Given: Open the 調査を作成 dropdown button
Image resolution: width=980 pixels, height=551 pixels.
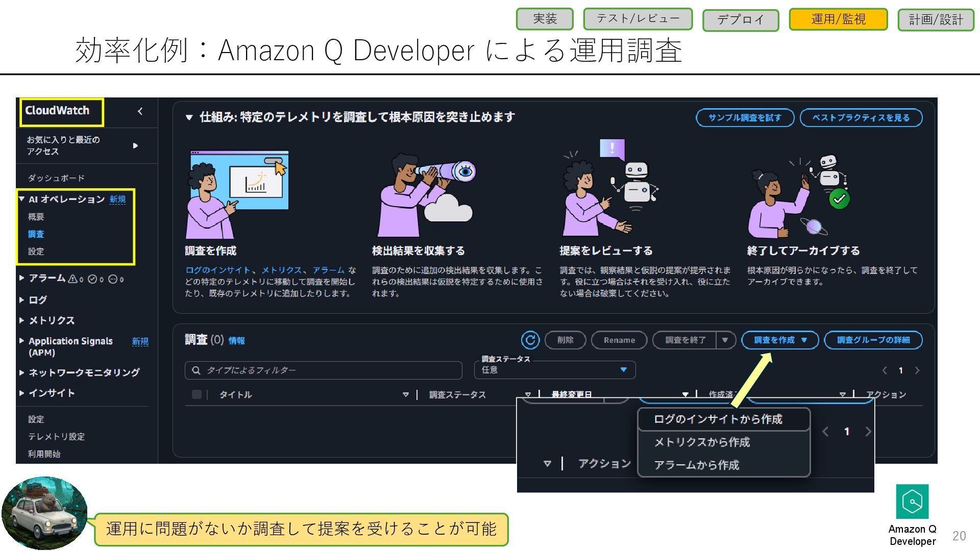Looking at the screenshot, I should click(x=780, y=340).
